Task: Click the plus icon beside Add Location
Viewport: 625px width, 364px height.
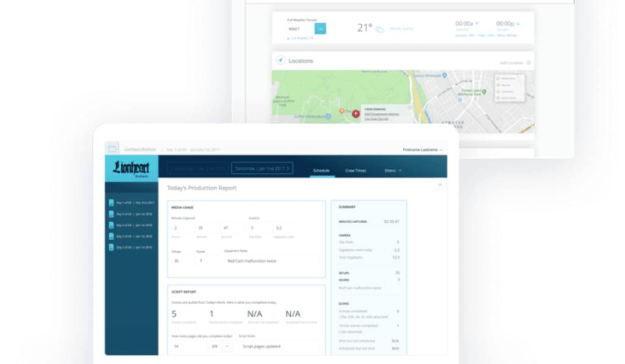Action: coord(529,63)
